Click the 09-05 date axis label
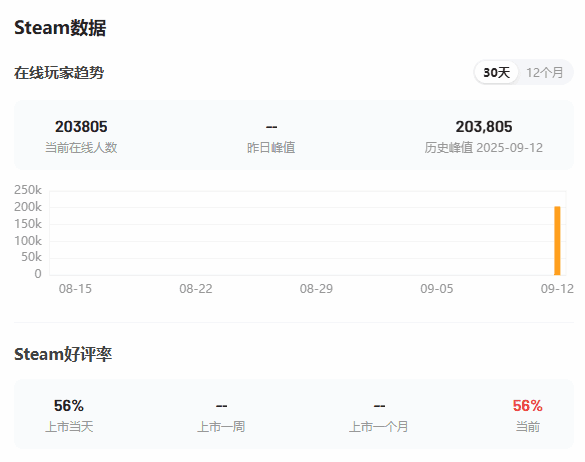This screenshot has width=585, height=462. [x=437, y=288]
